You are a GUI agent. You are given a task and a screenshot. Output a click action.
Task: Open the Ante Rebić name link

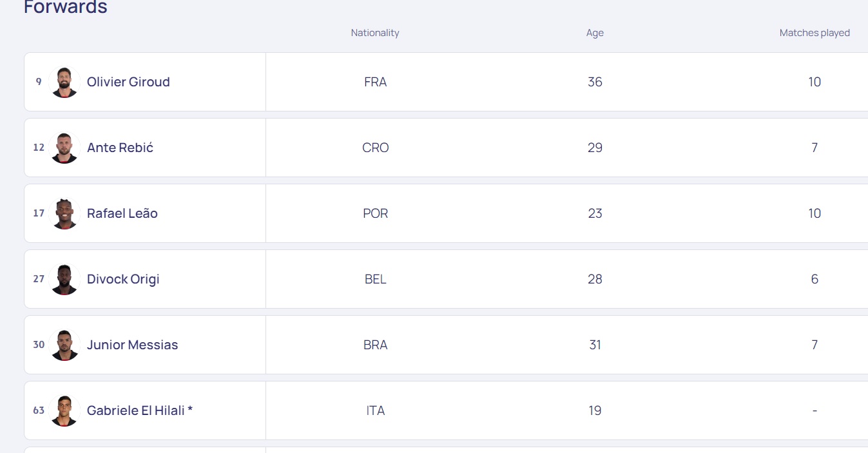[x=120, y=148]
